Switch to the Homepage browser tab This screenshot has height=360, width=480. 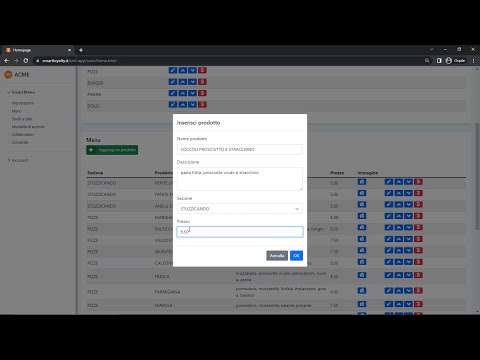click(38, 50)
